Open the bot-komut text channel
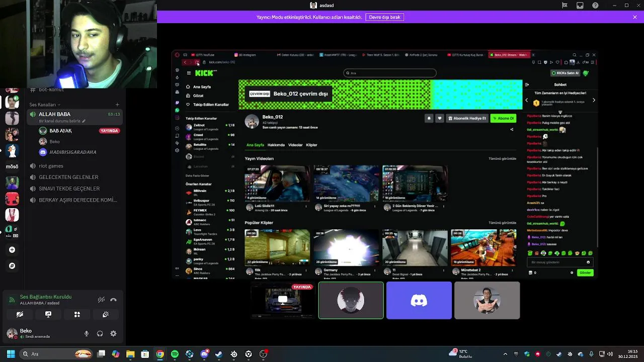 (51, 89)
